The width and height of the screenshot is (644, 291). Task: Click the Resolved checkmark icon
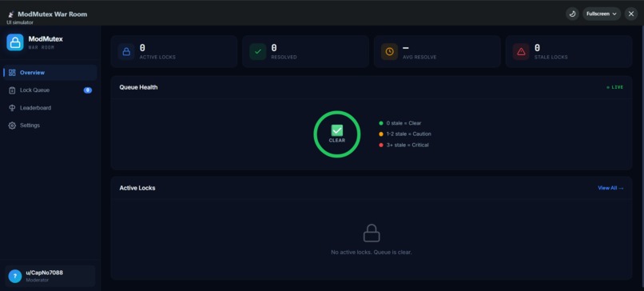pos(258,52)
